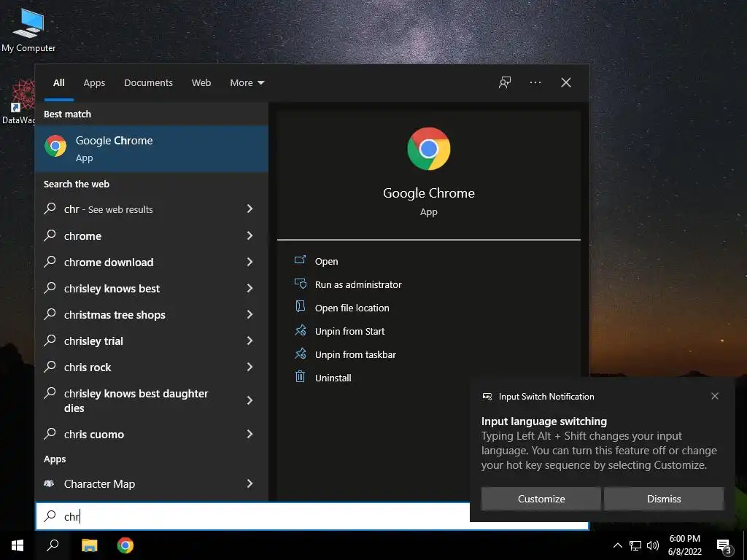This screenshot has height=560, width=747.
Task: Expand arrow next to 'chrome' suggestion
Action: 249,236
